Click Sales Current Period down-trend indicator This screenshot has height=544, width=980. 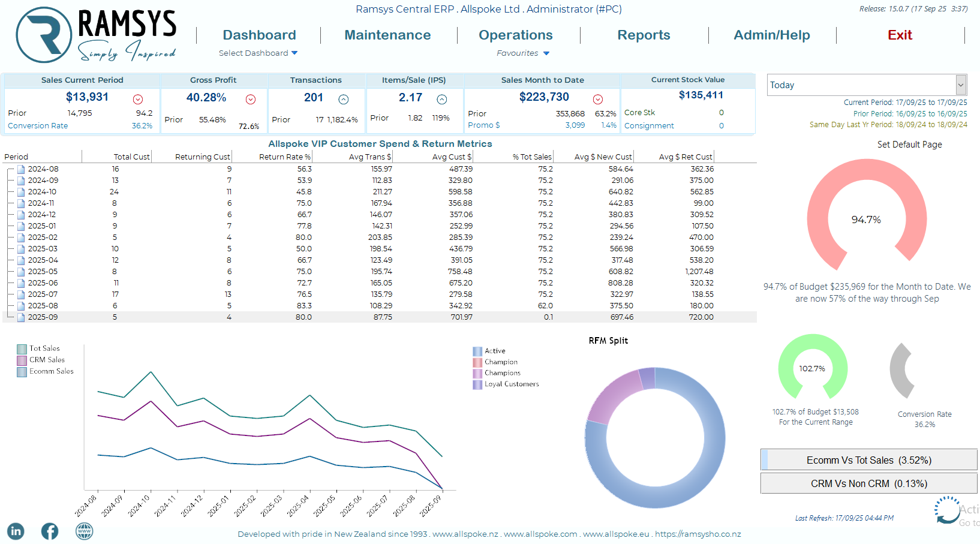tap(138, 99)
